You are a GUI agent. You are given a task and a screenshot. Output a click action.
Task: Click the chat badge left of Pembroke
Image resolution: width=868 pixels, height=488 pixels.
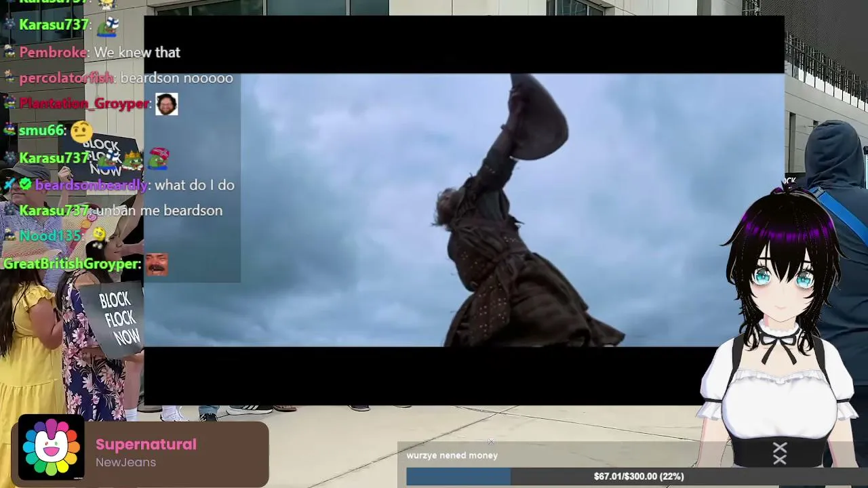pos(9,52)
